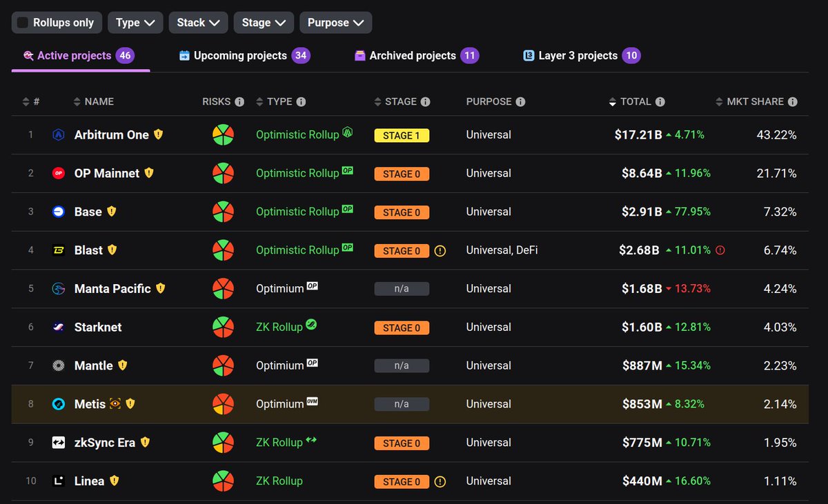Click the Blast stage warning circle icon

pyautogui.click(x=440, y=251)
